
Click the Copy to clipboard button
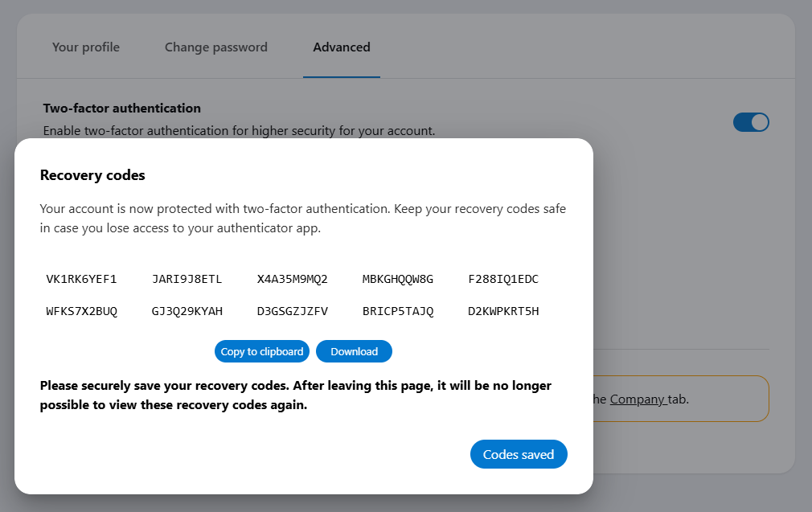[262, 351]
